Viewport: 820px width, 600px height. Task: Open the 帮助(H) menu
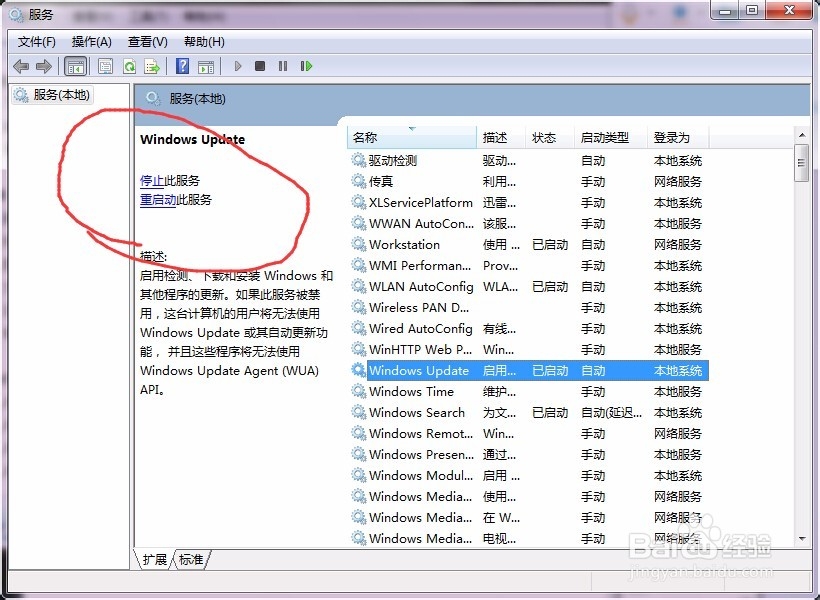tap(204, 42)
